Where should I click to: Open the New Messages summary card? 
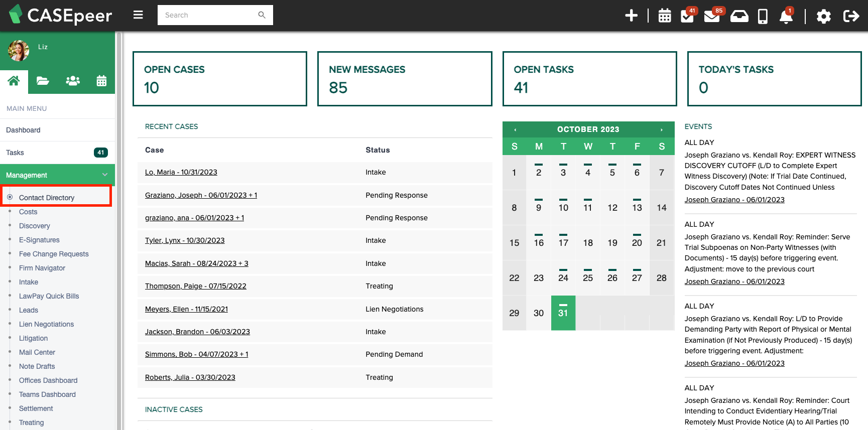pos(405,79)
